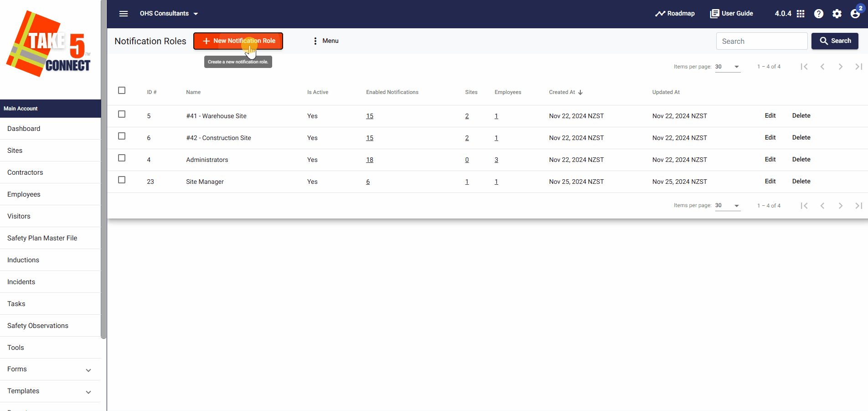This screenshot has width=868, height=411.
Task: Open Safety Plan Master File in sidebar
Action: 50,238
